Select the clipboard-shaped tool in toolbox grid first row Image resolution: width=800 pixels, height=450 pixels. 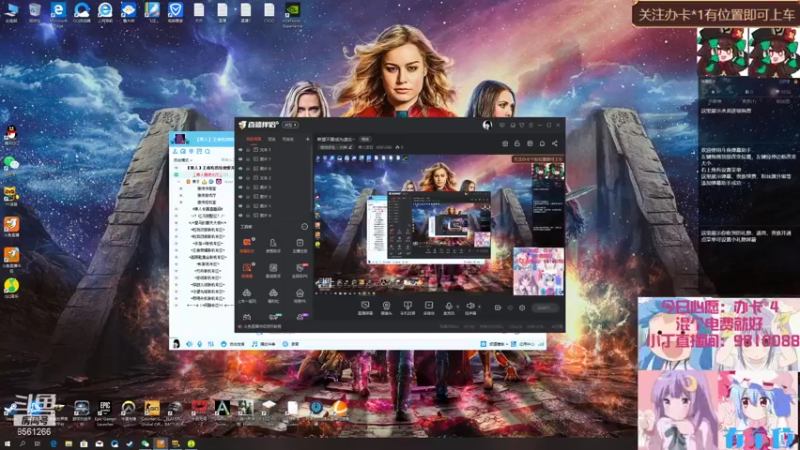coord(299,244)
